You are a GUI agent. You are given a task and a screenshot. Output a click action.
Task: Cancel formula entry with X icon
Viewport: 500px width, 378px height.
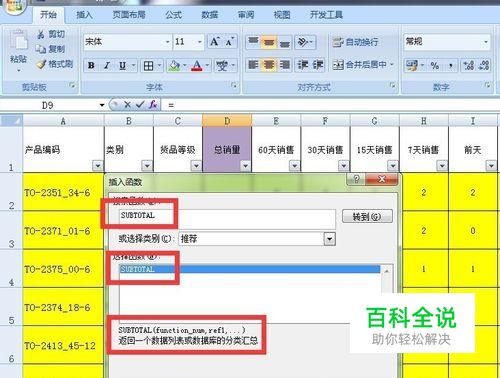pyautogui.click(x=127, y=105)
